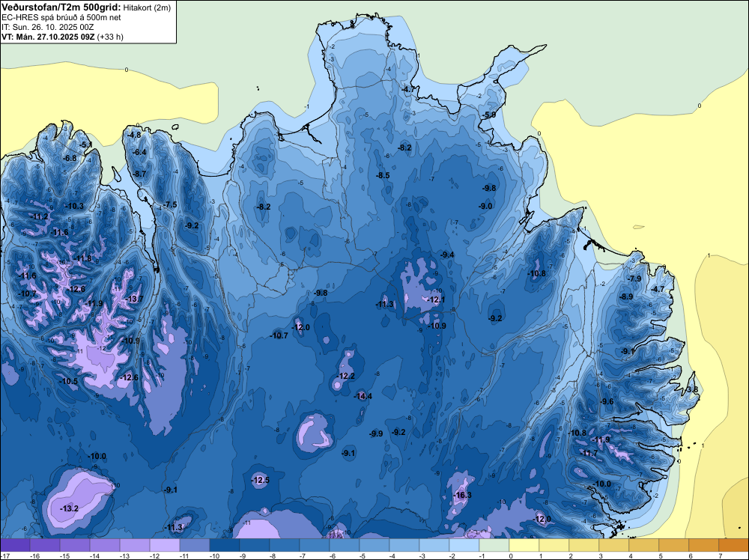The height and width of the screenshot is (560, 749).
Task: Click the -11.8 temperature value
Action: 82,259
